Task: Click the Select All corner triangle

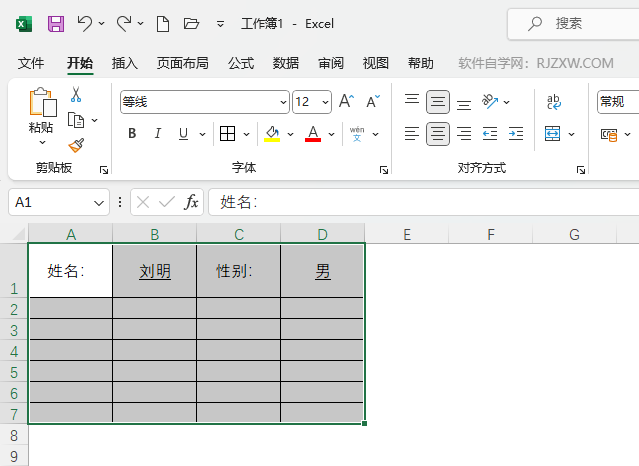Action: tap(19, 234)
